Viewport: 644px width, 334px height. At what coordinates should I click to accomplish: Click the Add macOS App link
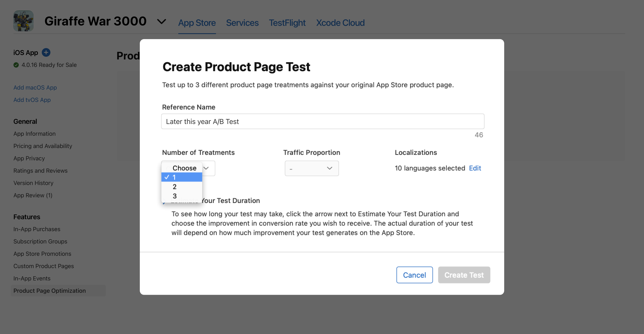tap(35, 87)
